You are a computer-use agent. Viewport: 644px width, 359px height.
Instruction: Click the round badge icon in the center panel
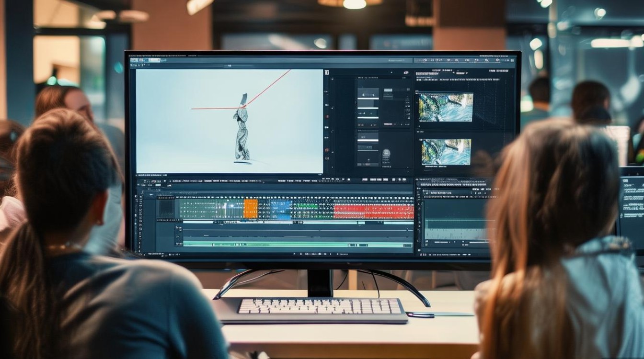[386, 153]
